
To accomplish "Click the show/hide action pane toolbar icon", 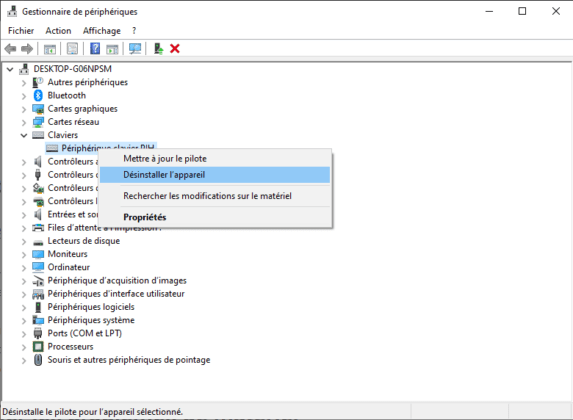I will (x=112, y=49).
